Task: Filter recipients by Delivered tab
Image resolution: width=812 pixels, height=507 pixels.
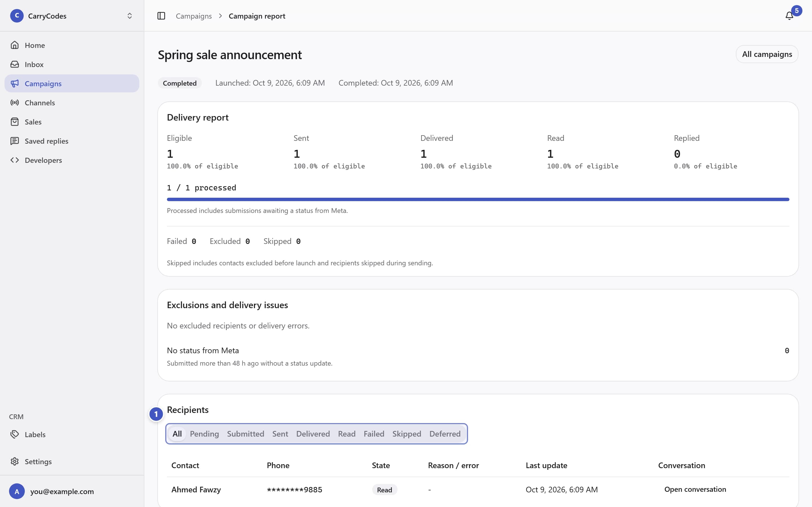Action: (313, 433)
